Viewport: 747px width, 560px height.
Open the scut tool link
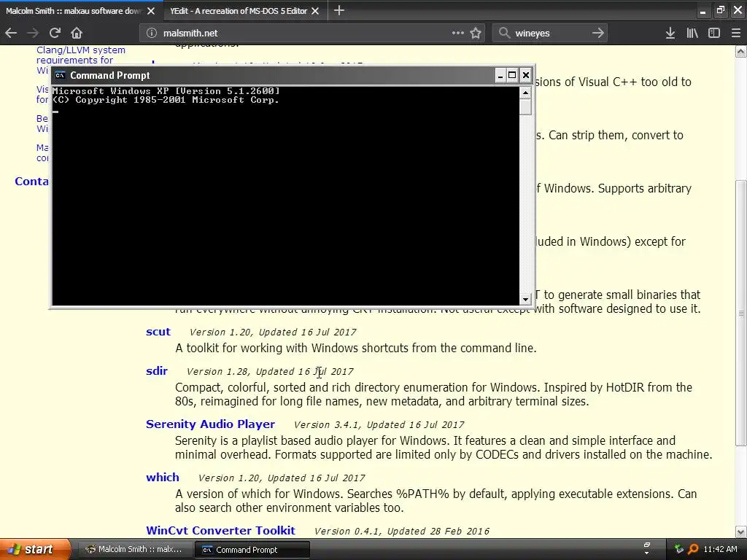click(158, 332)
